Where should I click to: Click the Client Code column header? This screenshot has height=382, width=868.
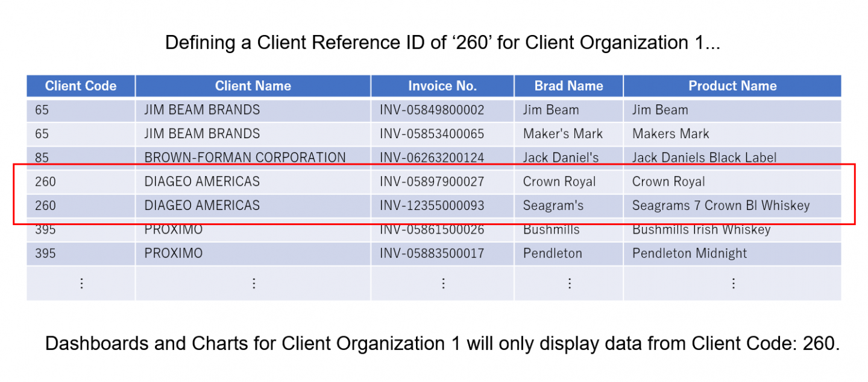point(80,86)
